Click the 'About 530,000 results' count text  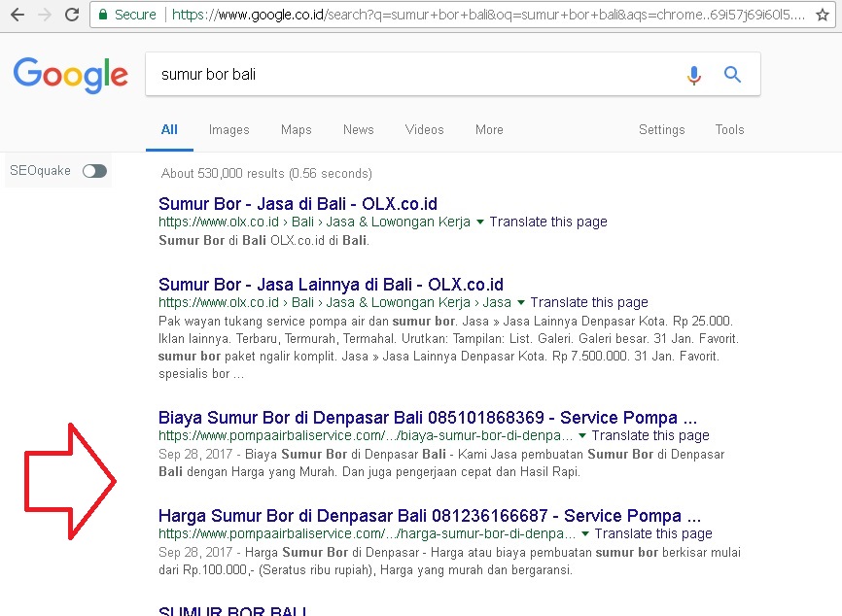(266, 173)
